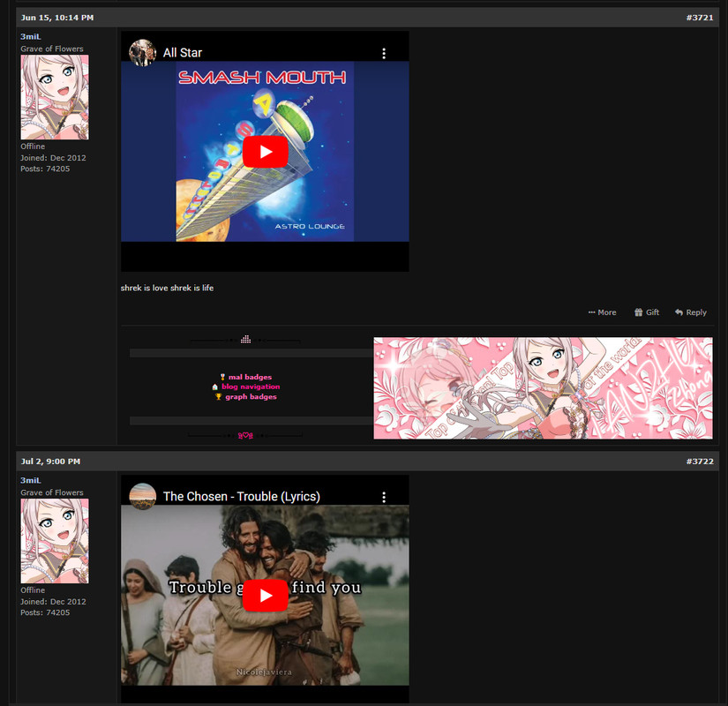
Task: Open Trouble video three-dot options menu
Action: click(x=384, y=498)
